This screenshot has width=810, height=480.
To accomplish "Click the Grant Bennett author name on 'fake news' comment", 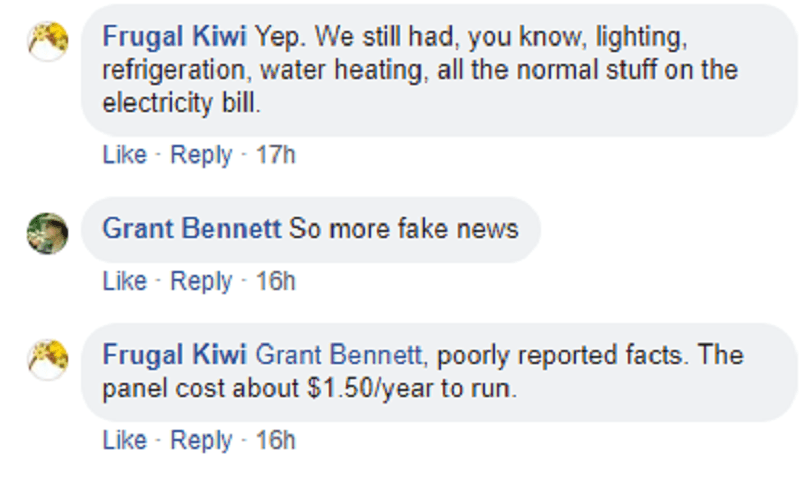I will tap(192, 229).
